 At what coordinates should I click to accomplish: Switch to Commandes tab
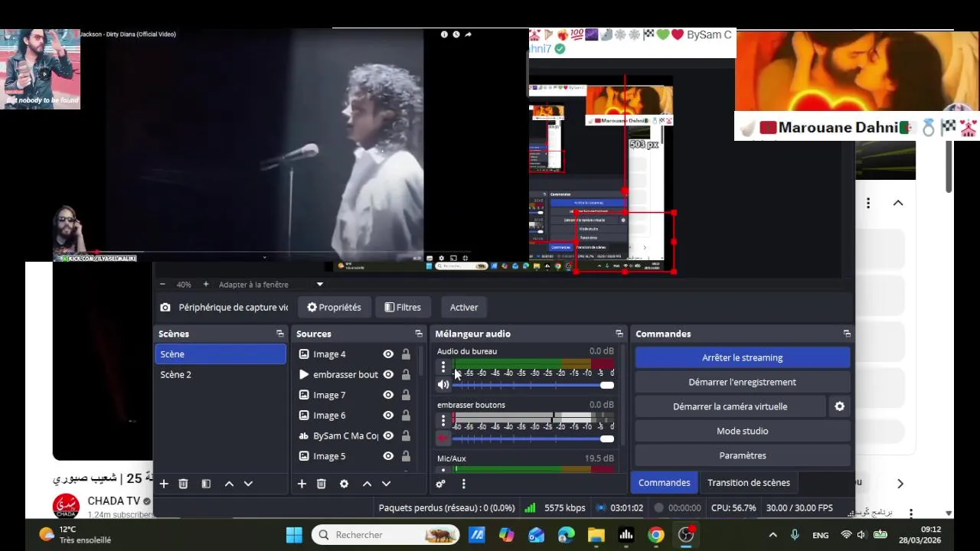click(x=664, y=483)
